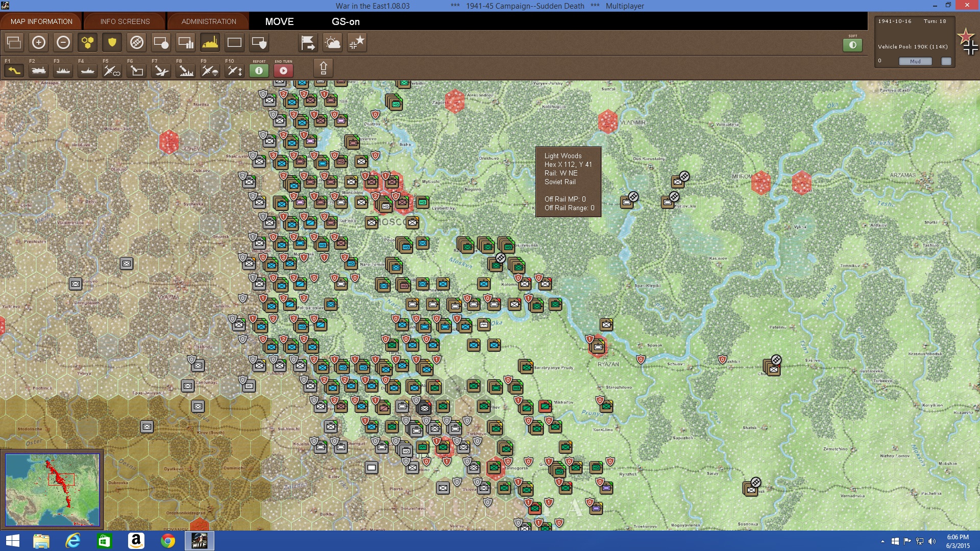Select F6 bomb unit mode
The height and width of the screenshot is (551, 980).
coord(136,70)
